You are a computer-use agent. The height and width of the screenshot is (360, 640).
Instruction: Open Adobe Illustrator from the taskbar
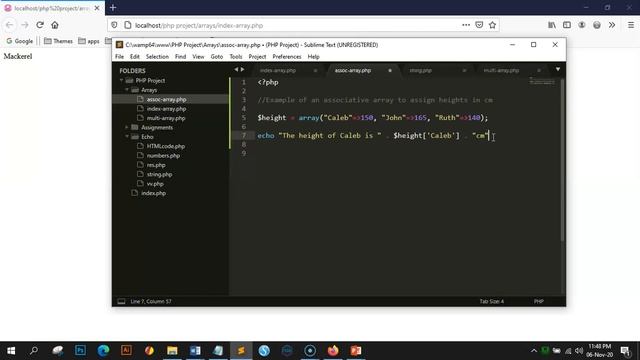(x=126, y=351)
